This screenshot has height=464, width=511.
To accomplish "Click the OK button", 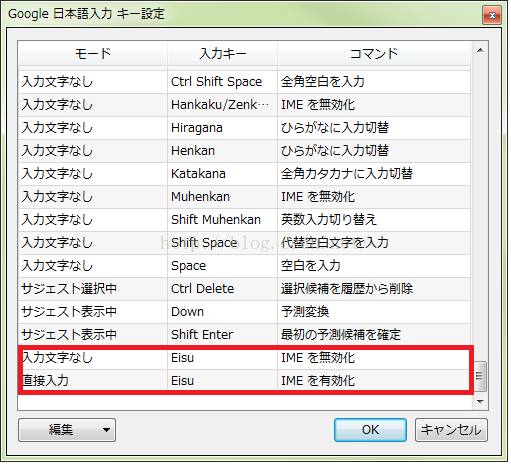I will (371, 431).
